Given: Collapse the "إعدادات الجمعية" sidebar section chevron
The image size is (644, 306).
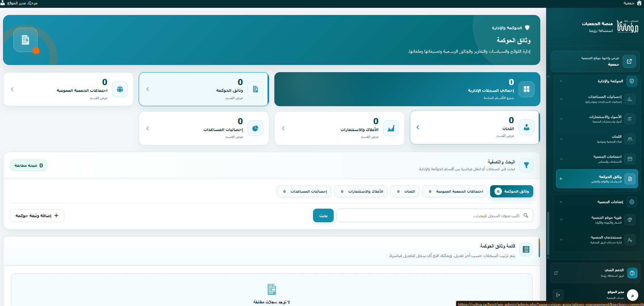Looking at the screenshot, I should tap(561, 202).
